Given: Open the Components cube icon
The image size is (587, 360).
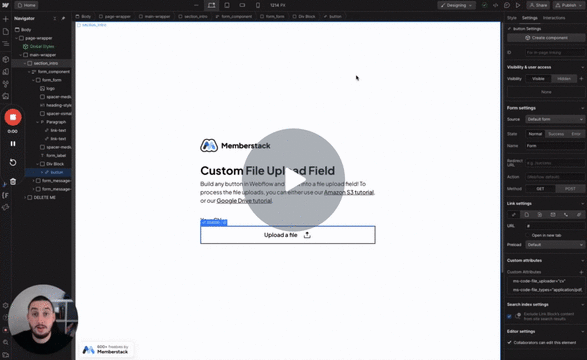Looking at the screenshot, I should click(x=5, y=59).
